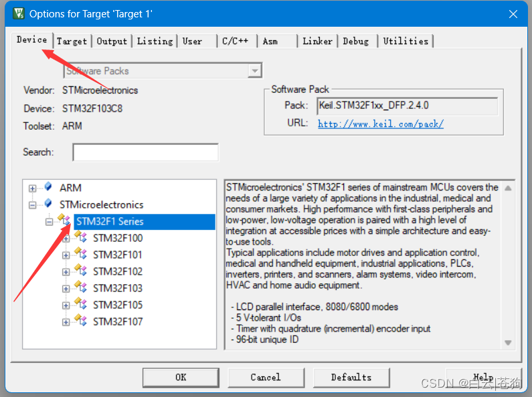Click the STMicroelectronics vendor icon in tree
532x397 pixels.
click(48, 203)
